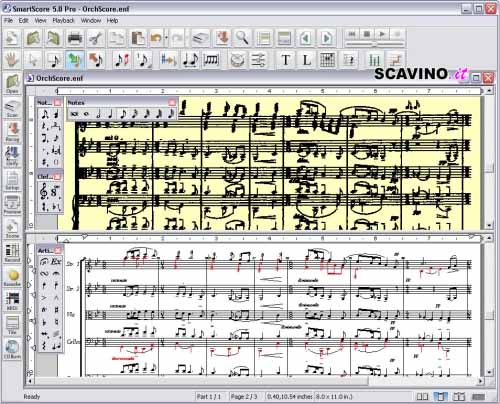Open the Undo history dropdown arrow
The image size is (500, 404).
[166, 38]
